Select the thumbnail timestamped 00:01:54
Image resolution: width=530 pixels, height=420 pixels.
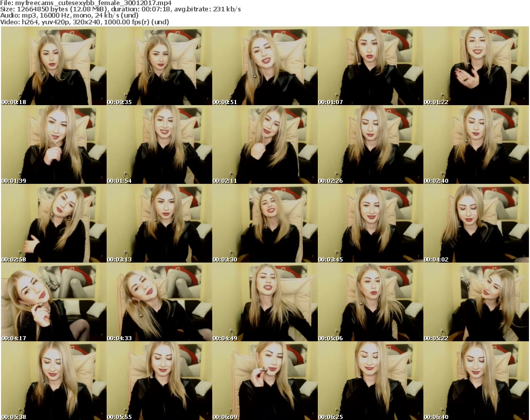point(159,144)
